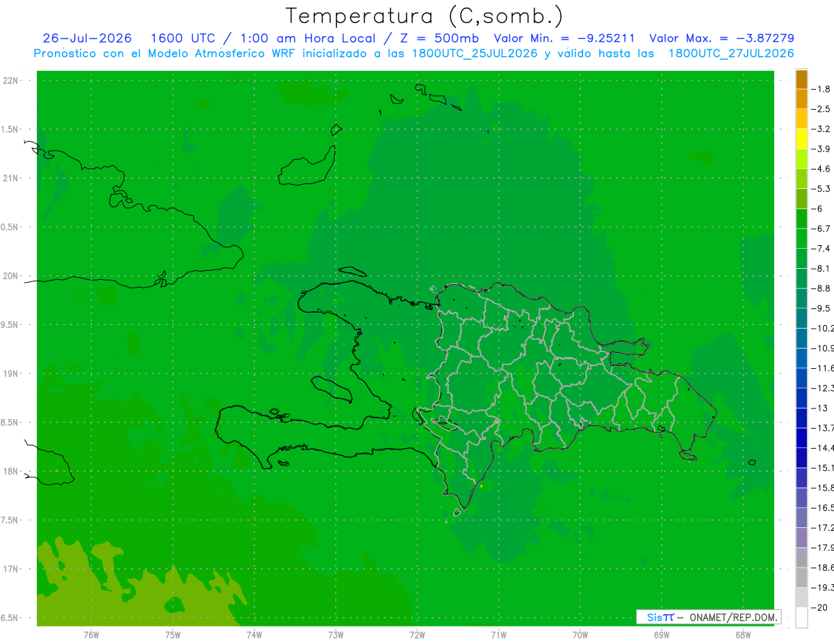Click the '20N' latitude label
Screen dimensions: 834x644
coord(10,276)
